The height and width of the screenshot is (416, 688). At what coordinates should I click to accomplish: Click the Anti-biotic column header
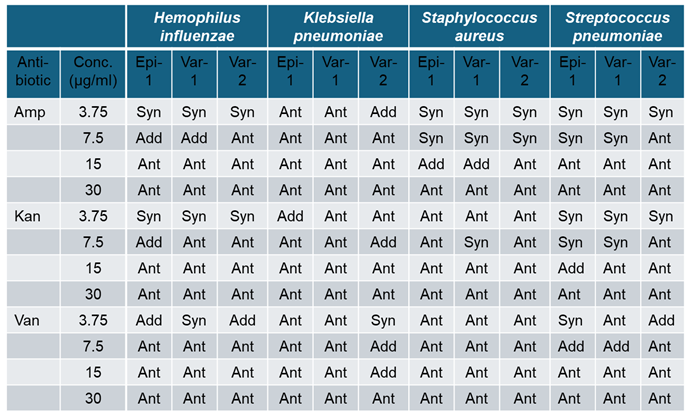point(33,73)
